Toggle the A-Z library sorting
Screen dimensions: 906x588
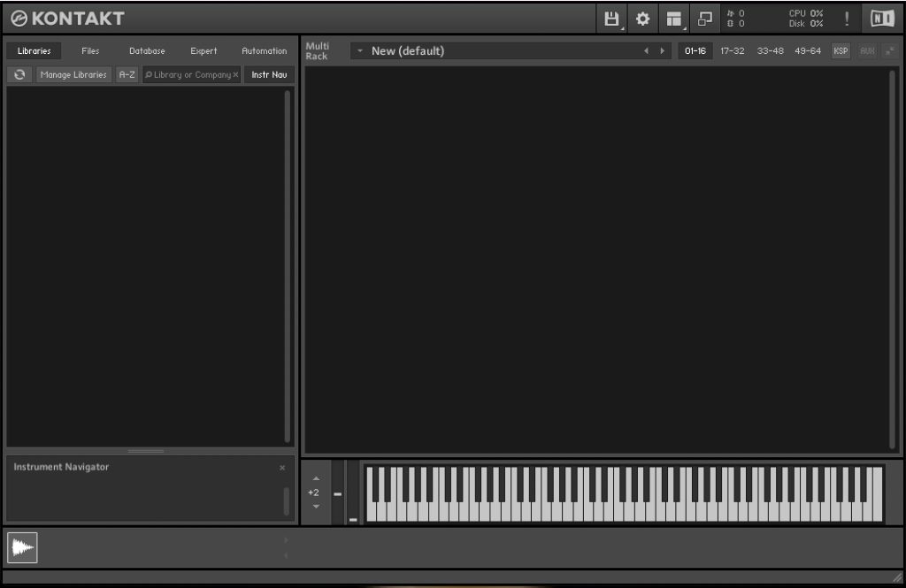click(127, 74)
